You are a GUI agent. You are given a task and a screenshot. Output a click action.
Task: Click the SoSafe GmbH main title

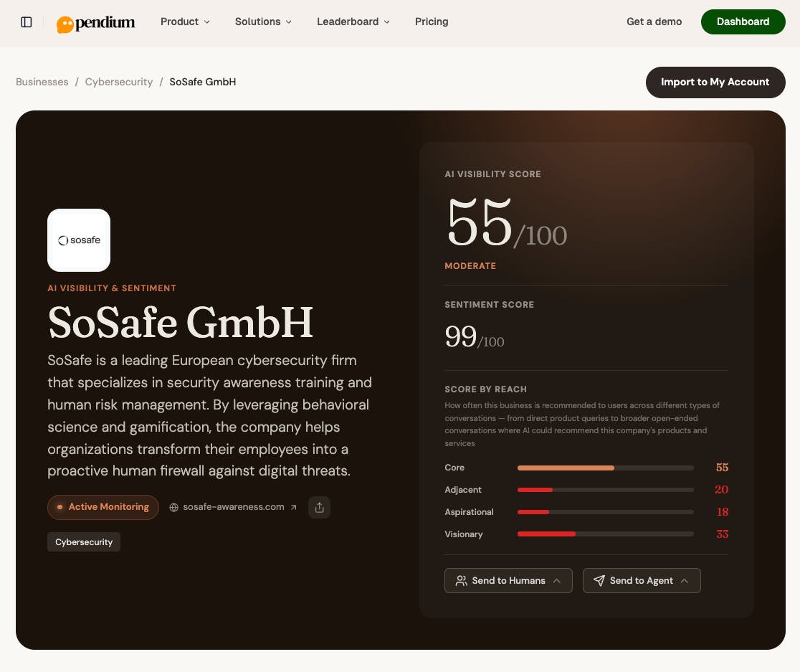(181, 323)
